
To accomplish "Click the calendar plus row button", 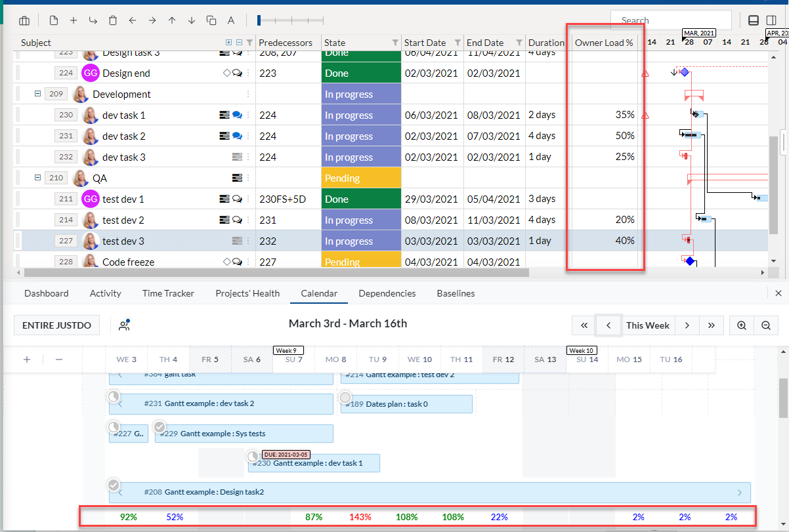I will pos(27,359).
